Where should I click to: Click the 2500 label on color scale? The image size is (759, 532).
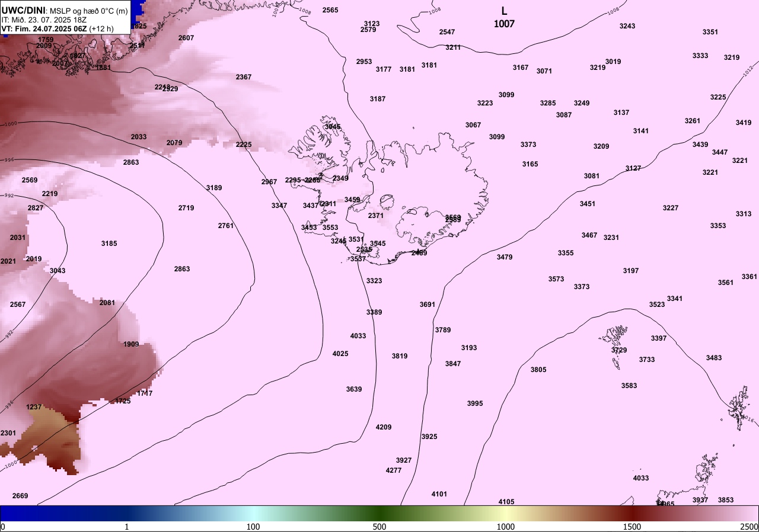(x=749, y=527)
